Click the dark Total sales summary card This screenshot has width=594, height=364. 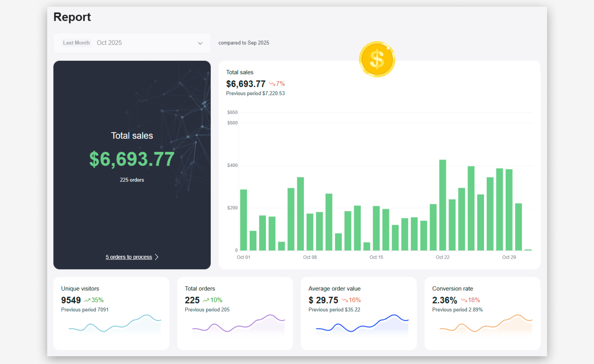132,165
